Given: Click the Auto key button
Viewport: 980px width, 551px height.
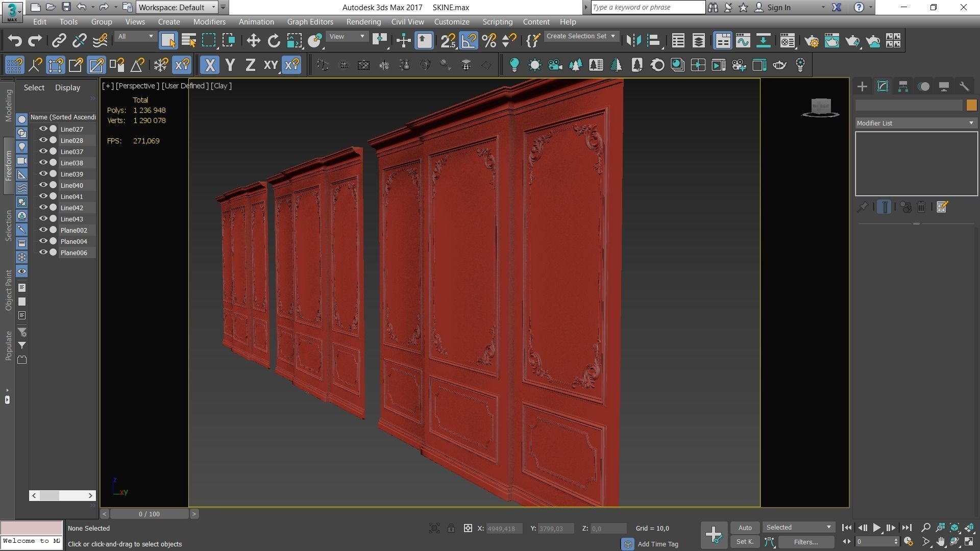Looking at the screenshot, I should click(745, 528).
